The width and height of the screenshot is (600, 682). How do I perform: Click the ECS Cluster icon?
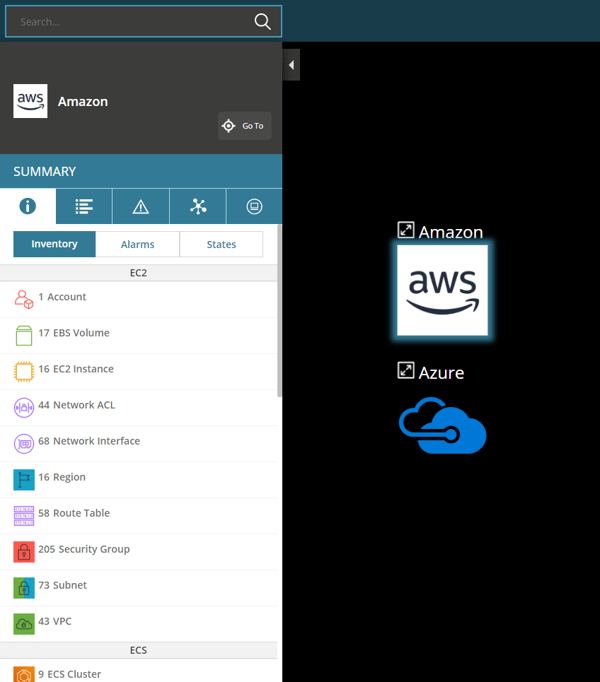click(x=24, y=675)
